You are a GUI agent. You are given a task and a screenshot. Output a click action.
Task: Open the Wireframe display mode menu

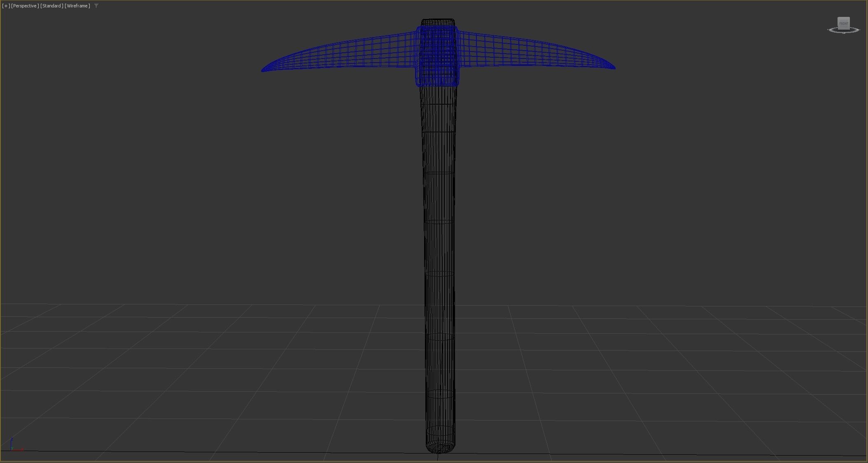pyautogui.click(x=77, y=6)
